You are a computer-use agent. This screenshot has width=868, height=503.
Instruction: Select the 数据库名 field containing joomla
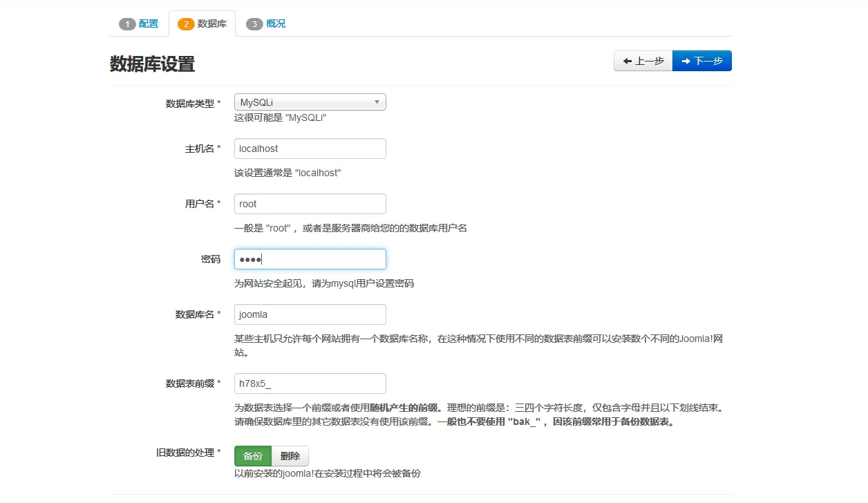(310, 314)
